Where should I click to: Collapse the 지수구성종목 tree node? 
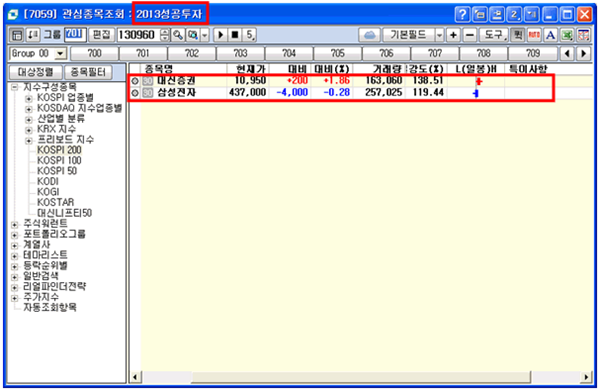coord(15,87)
